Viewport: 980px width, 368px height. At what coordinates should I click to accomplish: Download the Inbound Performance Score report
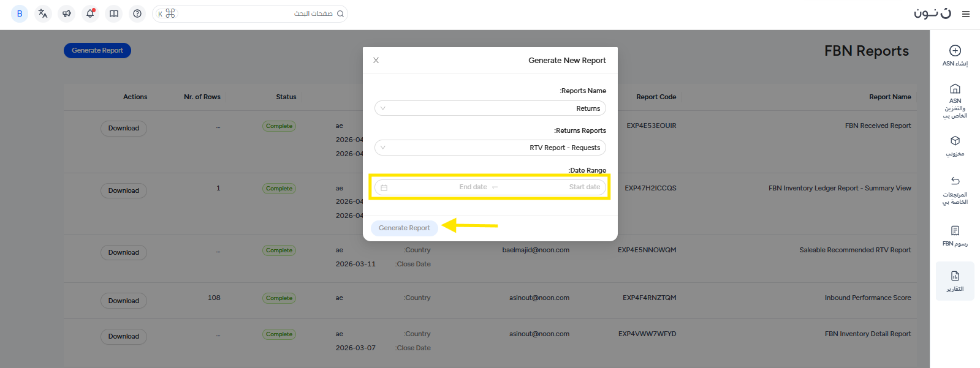click(x=124, y=301)
